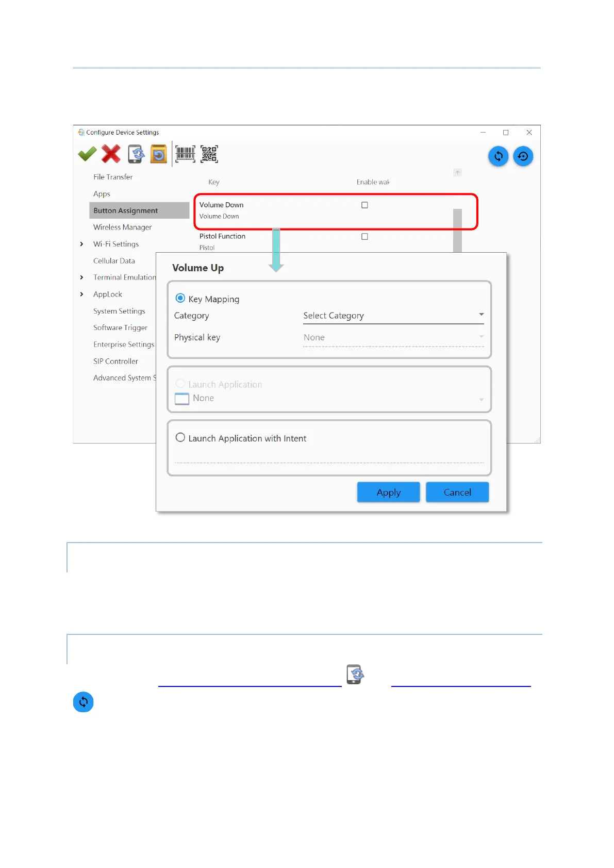Click the blue refresh icon below the window

84,702
